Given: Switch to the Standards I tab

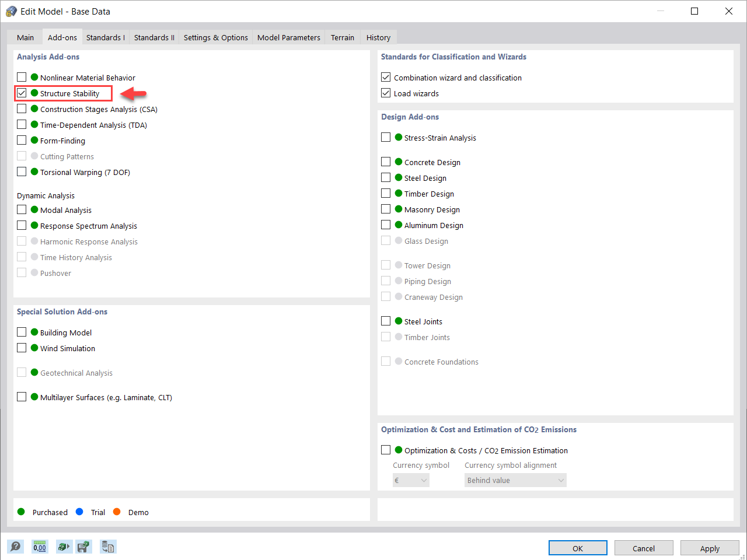Looking at the screenshot, I should pyautogui.click(x=105, y=37).
